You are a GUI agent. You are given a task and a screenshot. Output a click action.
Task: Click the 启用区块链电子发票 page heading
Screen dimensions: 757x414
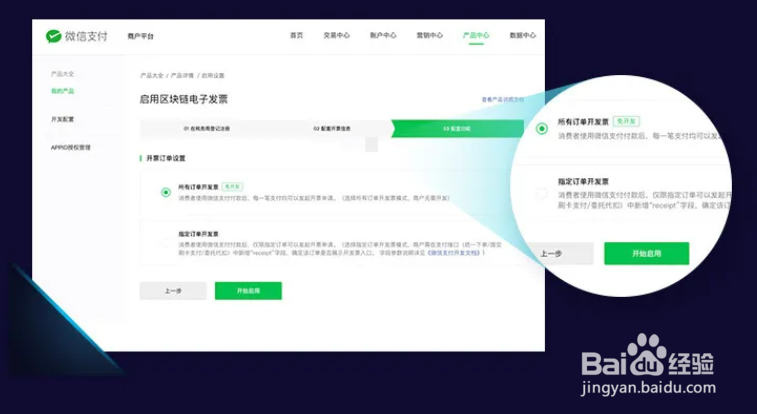point(183,99)
